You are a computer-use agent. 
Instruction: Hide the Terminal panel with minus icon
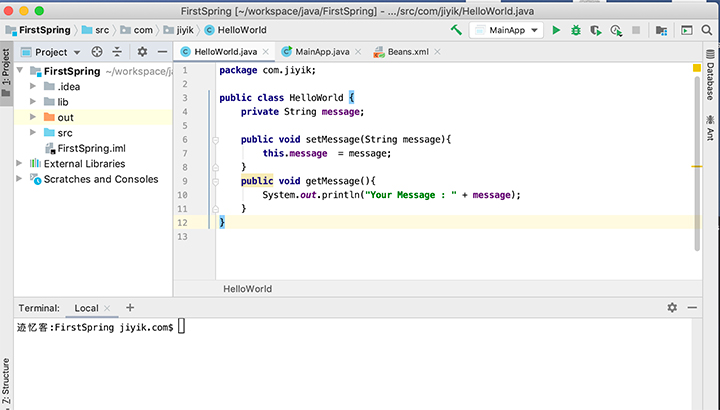(692, 308)
